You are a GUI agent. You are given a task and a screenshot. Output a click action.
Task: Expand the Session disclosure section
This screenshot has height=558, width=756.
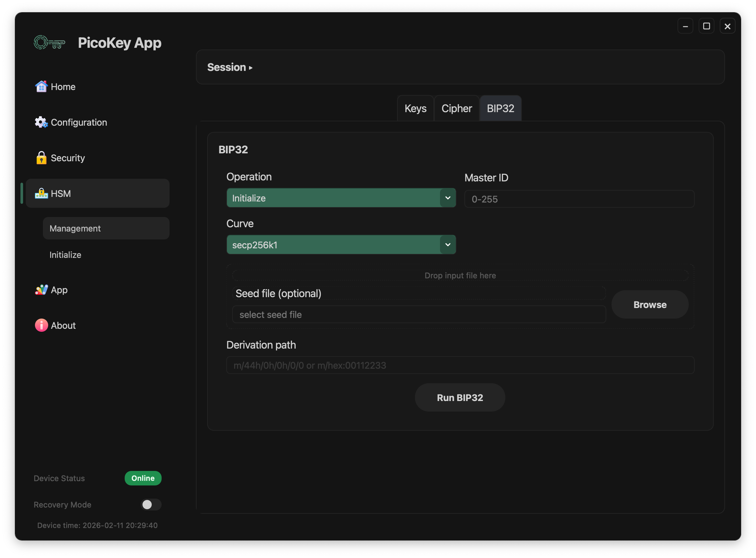230,67
